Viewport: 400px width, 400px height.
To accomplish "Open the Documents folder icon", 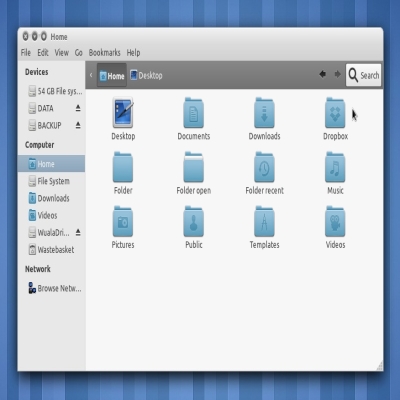I will point(194,113).
